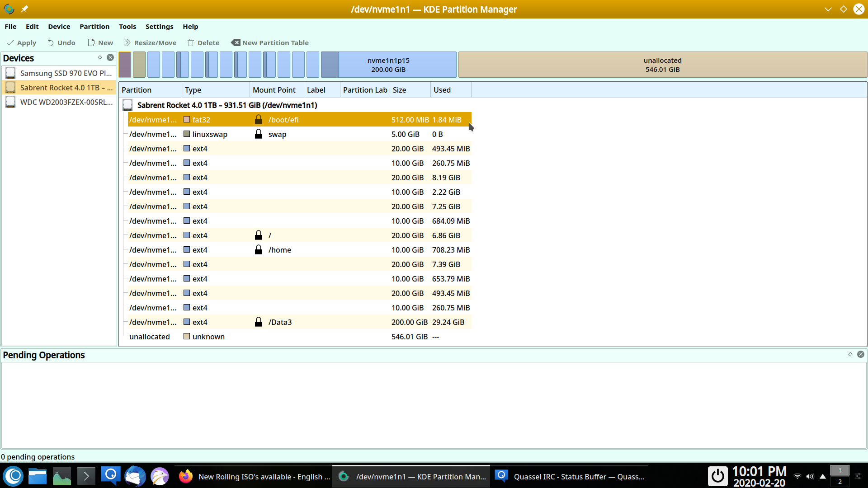Click the power/logout icon in taskbar
868x488 pixels.
tap(717, 476)
